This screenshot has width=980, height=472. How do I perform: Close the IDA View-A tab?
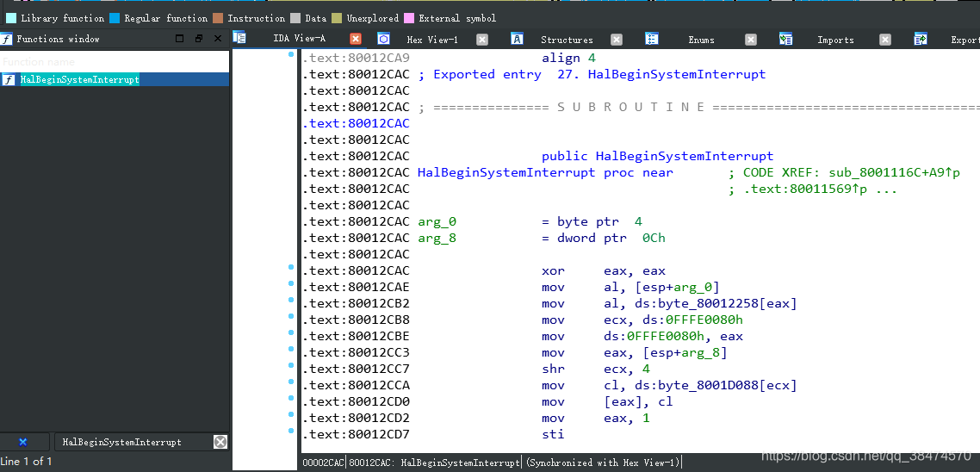pyautogui.click(x=355, y=39)
